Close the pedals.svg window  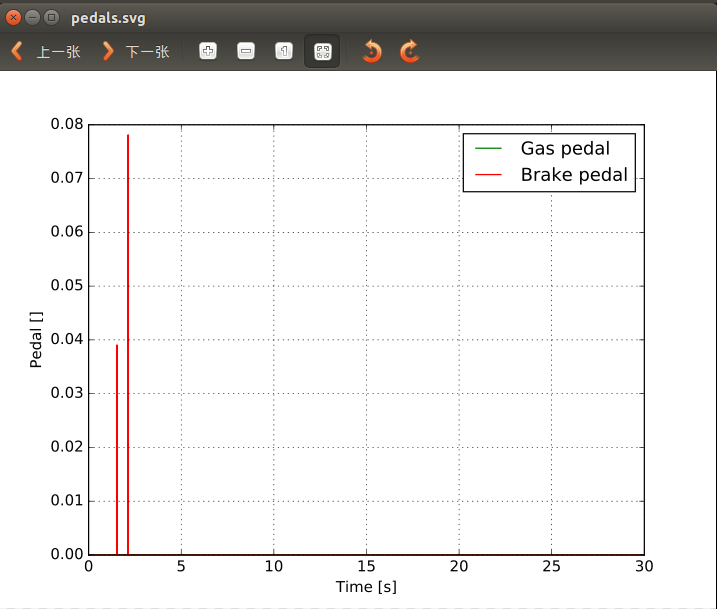pyautogui.click(x=14, y=17)
